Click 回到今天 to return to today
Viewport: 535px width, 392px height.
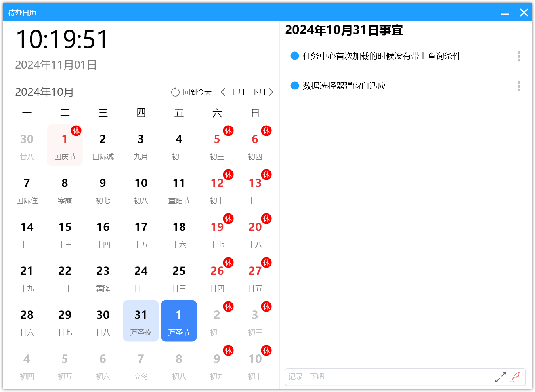[197, 92]
